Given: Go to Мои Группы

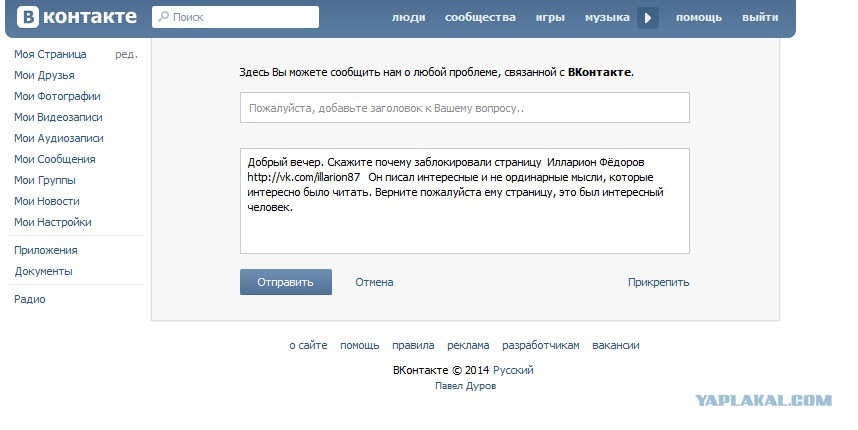Looking at the screenshot, I should click(45, 180).
